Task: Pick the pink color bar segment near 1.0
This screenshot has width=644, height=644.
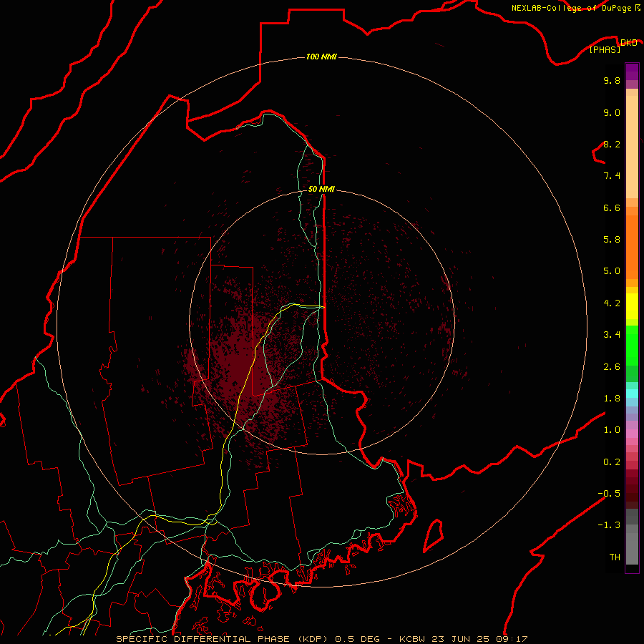Action: pyautogui.click(x=632, y=434)
